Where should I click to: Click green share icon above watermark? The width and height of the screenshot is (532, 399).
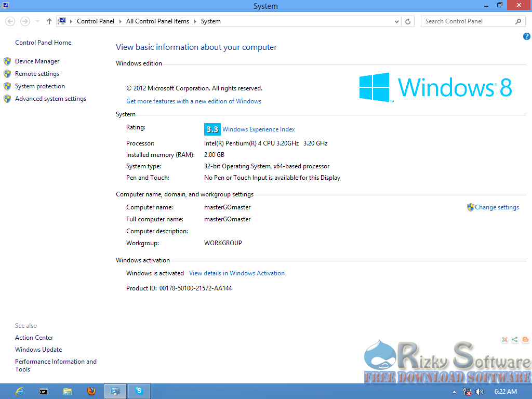tap(515, 339)
